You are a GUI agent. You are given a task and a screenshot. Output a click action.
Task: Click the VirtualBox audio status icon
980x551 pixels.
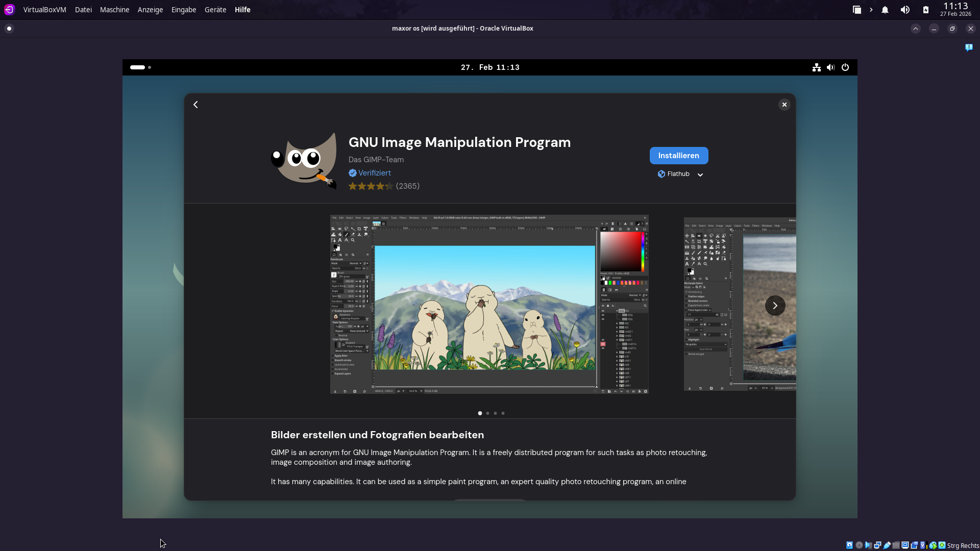pos(868,545)
